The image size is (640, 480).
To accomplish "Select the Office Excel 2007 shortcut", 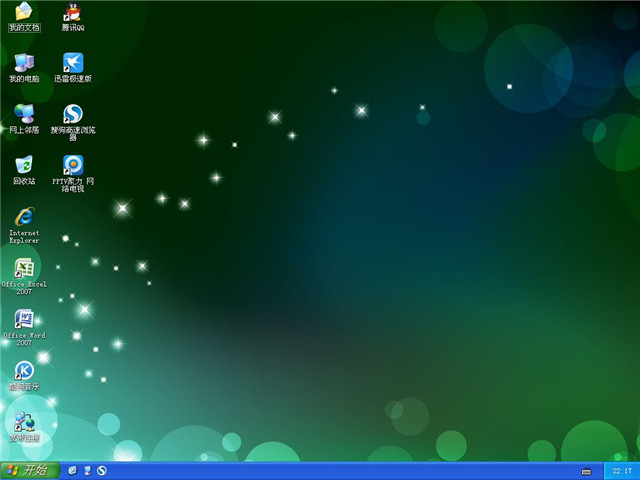I will click(24, 276).
